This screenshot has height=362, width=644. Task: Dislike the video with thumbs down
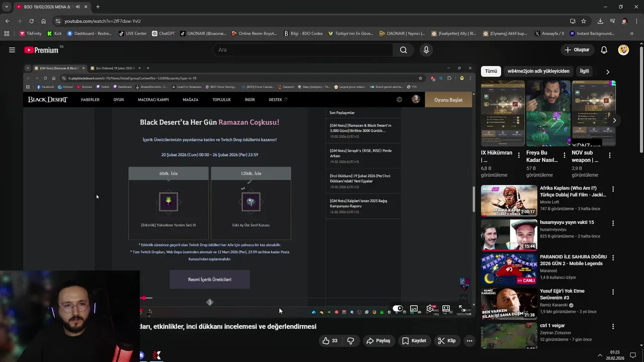[351, 341]
